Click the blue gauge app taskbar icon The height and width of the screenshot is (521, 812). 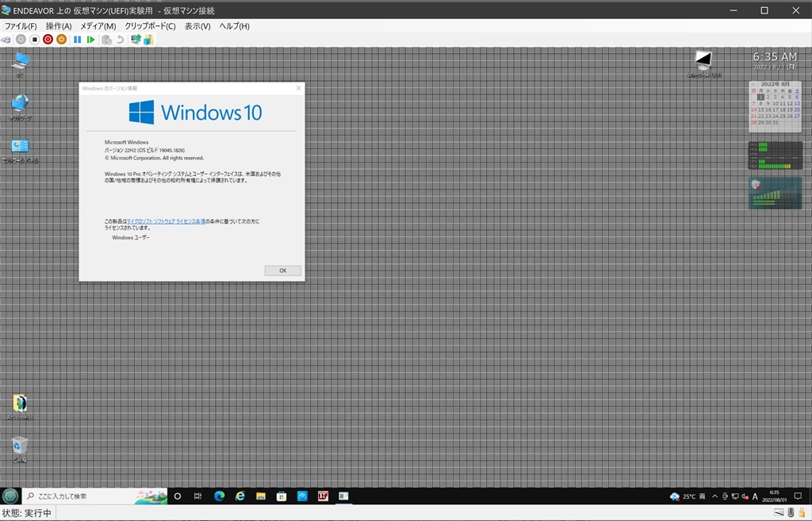coord(302,496)
